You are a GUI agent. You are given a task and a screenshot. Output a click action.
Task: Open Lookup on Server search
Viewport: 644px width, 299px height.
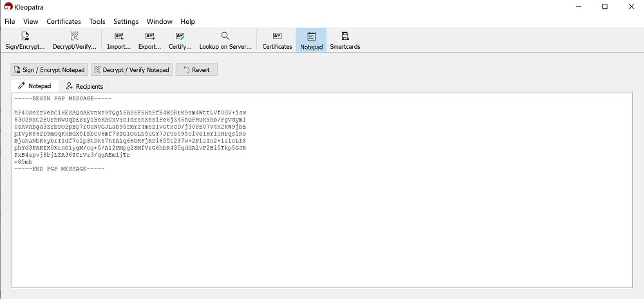[225, 40]
